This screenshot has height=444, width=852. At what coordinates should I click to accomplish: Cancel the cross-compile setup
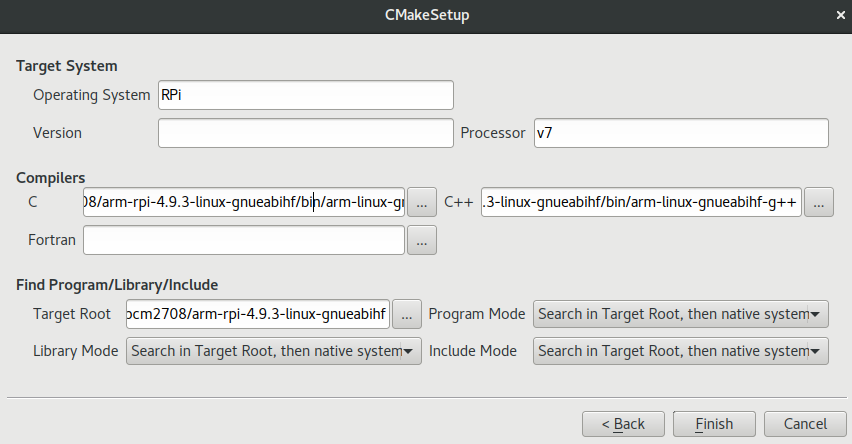(x=805, y=424)
